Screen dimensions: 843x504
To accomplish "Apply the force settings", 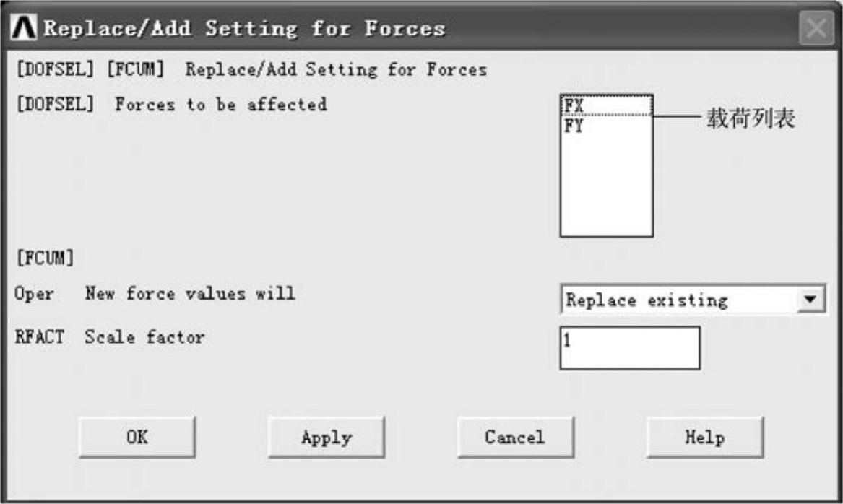I will point(327,437).
